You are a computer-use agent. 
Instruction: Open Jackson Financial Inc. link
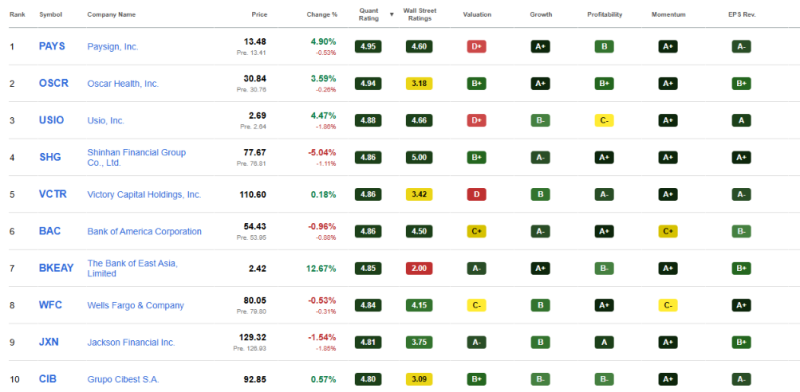click(x=131, y=342)
